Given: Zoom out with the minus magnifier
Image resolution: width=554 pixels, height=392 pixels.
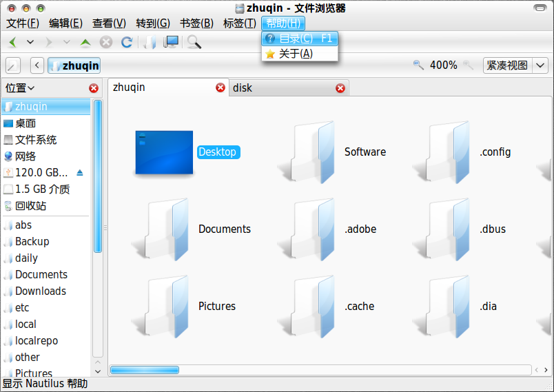Looking at the screenshot, I should 418,65.
